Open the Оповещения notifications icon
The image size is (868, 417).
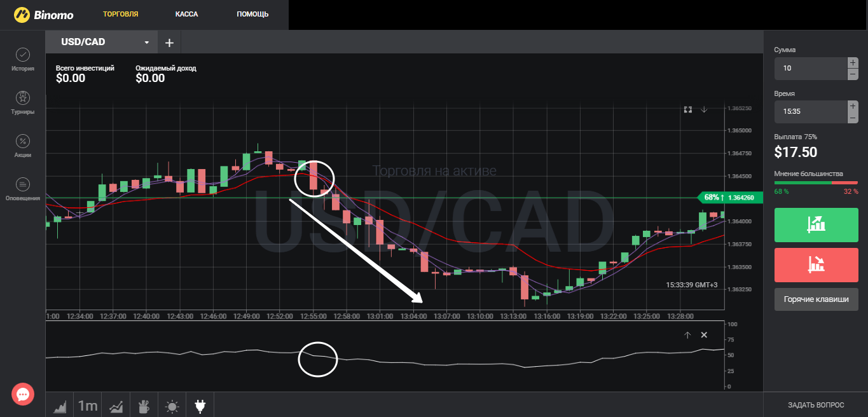pos(22,184)
